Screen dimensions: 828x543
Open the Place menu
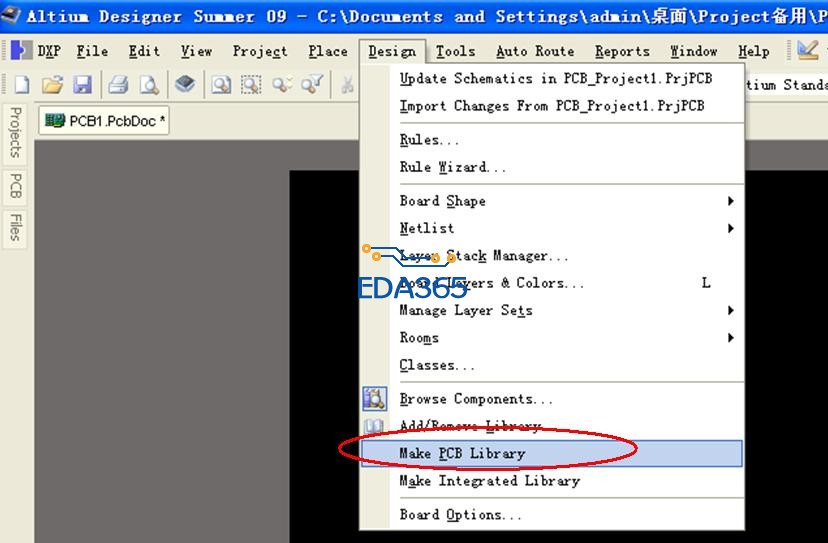click(x=328, y=51)
